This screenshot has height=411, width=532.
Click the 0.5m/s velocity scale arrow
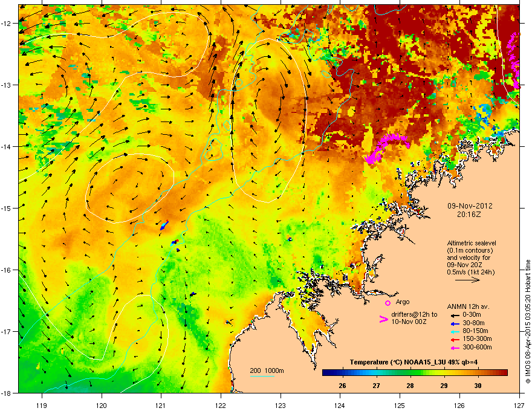point(467,280)
